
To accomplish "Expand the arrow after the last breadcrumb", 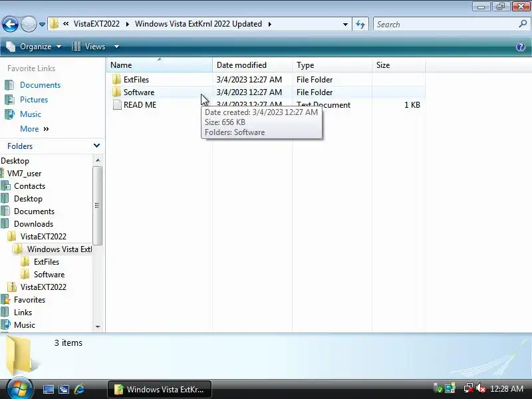I will (x=270, y=24).
